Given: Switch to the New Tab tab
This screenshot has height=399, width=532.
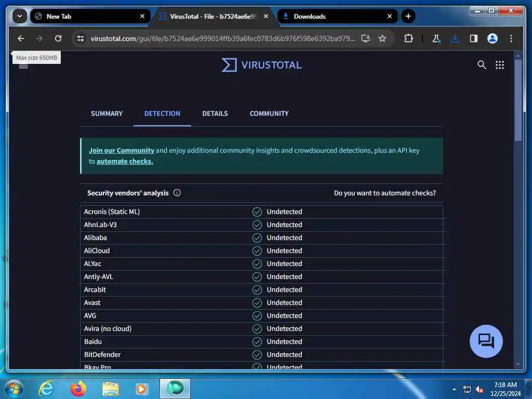Looking at the screenshot, I should click(90, 16).
